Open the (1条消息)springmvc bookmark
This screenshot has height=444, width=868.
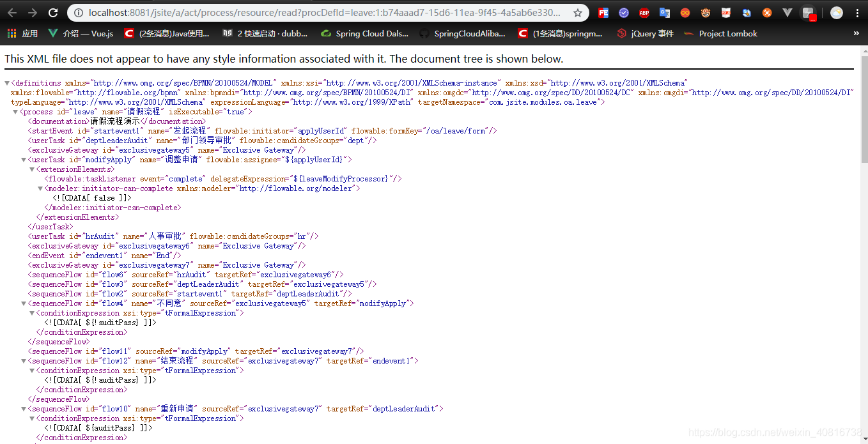tap(561, 33)
